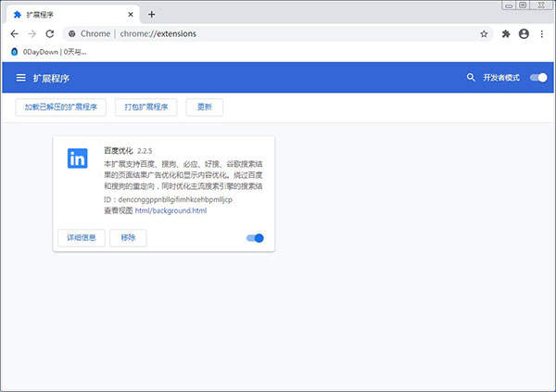The width and height of the screenshot is (556, 392).
Task: Open 详细信息 details for 百度优化
Action: pyautogui.click(x=82, y=237)
